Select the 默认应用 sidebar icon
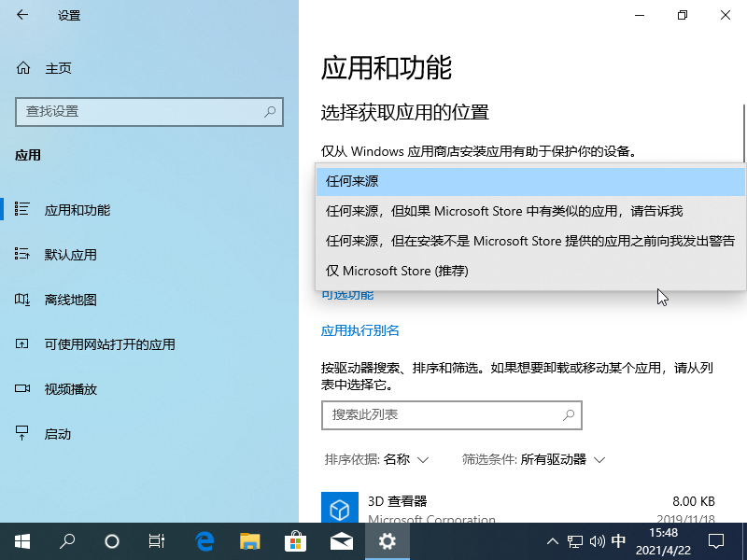 pyautogui.click(x=22, y=254)
